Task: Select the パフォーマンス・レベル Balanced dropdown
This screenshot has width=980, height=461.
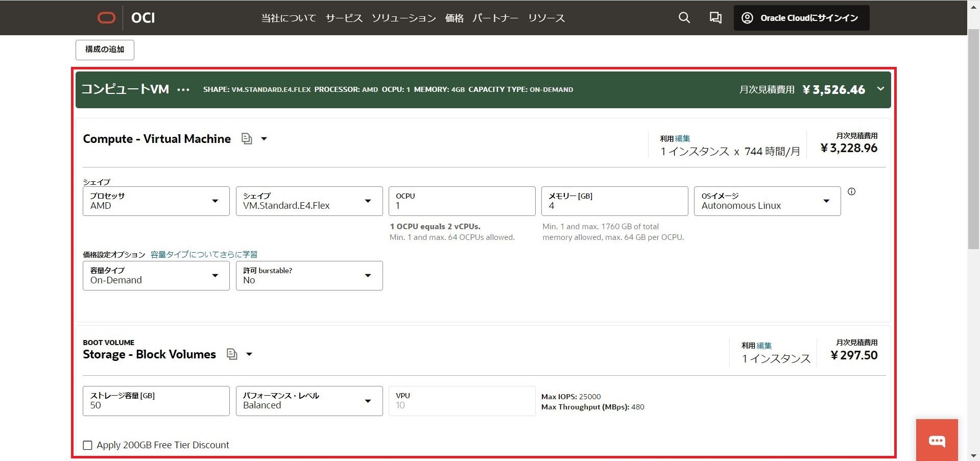Action: click(308, 401)
